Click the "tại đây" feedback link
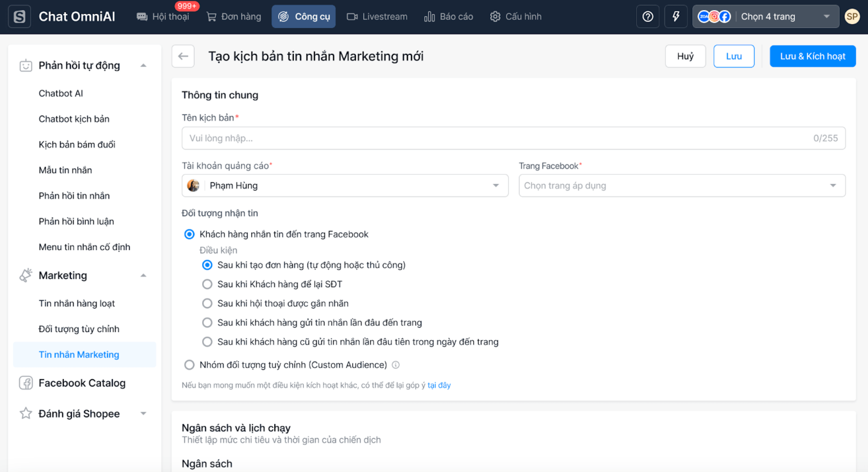 point(439,385)
